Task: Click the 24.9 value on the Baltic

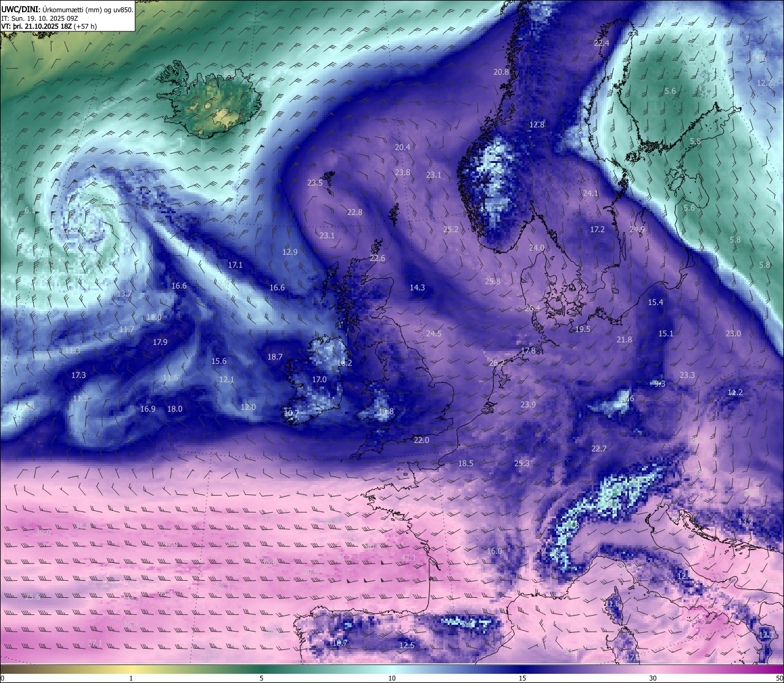Action: (x=637, y=230)
